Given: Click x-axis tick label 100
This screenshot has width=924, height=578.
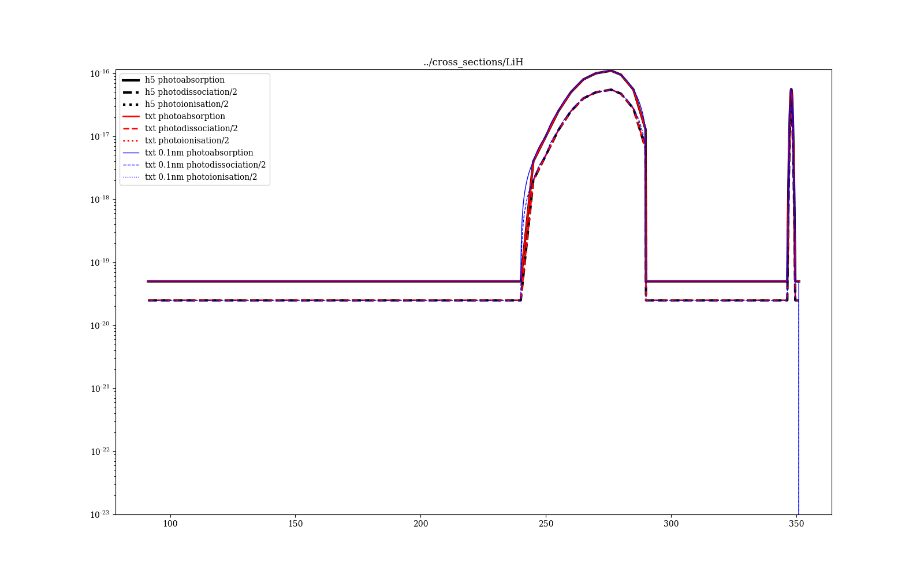Looking at the screenshot, I should (170, 524).
